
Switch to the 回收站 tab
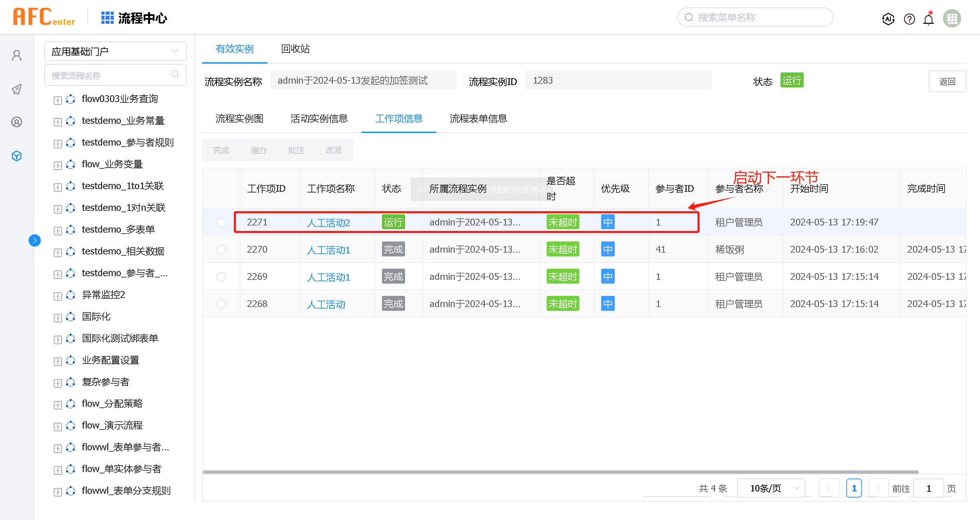click(x=295, y=49)
